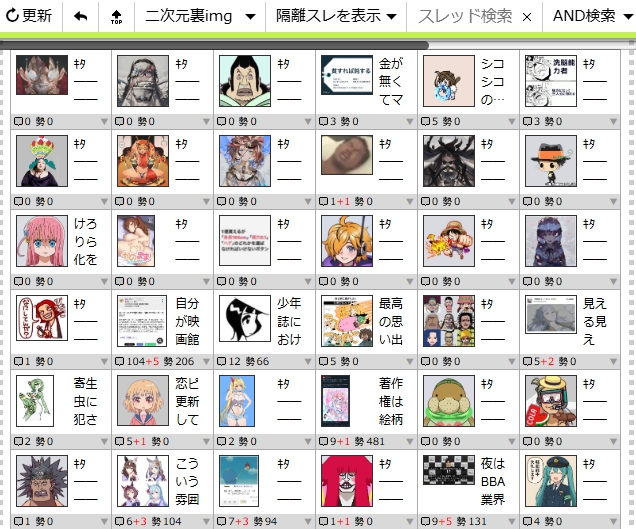Focus the スレッド検索 search field

pyautogui.click(x=464, y=16)
